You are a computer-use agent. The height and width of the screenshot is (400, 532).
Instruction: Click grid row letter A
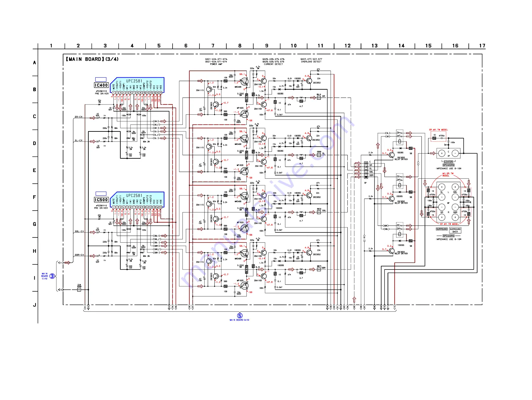(x=35, y=63)
